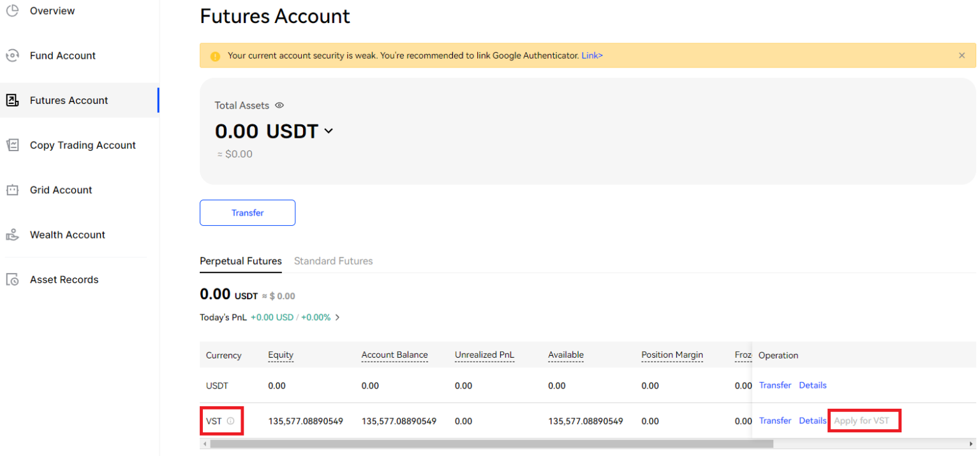
Task: Select the Fund Account sidebar icon
Action: coord(12,55)
